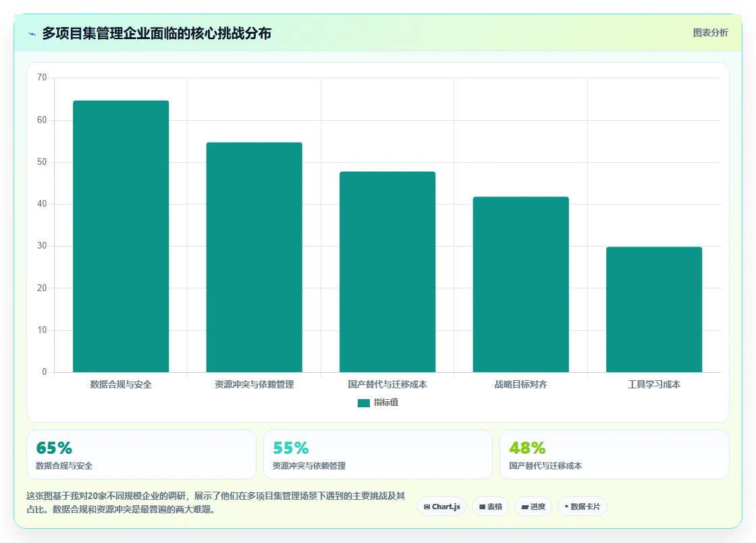756x543 pixels.
Task: Select the 国产替代与迁移成本 bar
Action: [387, 272]
